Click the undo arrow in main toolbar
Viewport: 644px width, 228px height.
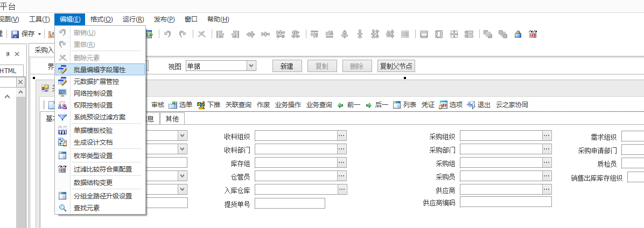click(167, 34)
